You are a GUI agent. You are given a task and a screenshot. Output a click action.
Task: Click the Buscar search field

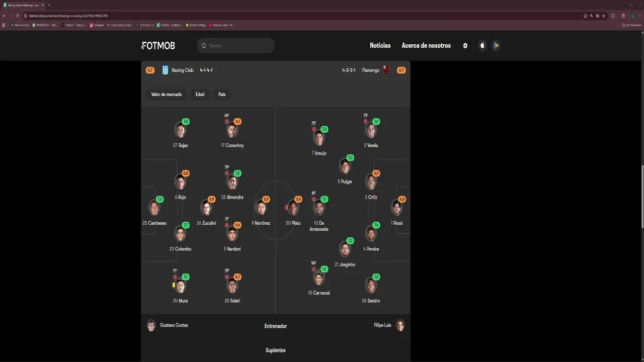[x=236, y=46]
